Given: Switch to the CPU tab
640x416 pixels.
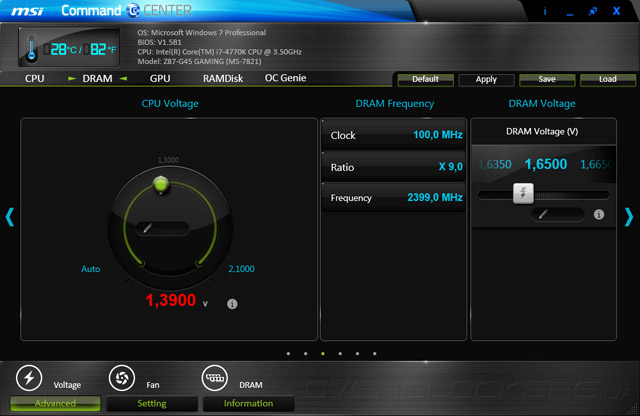Looking at the screenshot, I should (x=35, y=78).
